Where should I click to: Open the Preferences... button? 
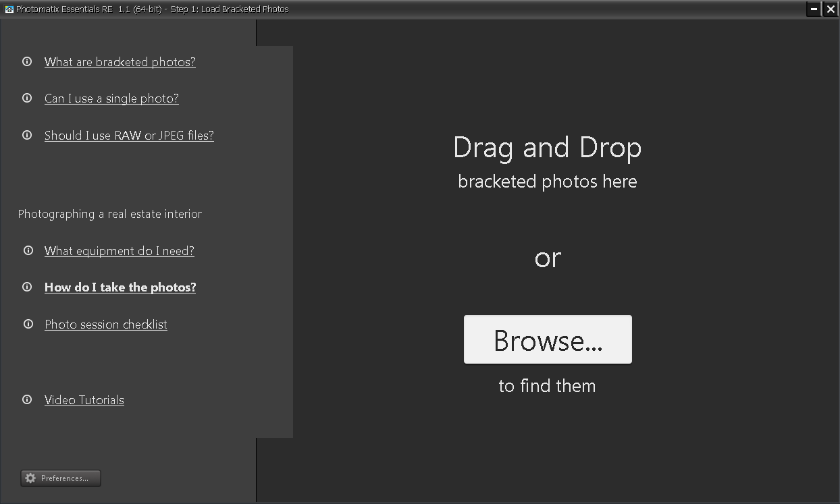click(61, 478)
